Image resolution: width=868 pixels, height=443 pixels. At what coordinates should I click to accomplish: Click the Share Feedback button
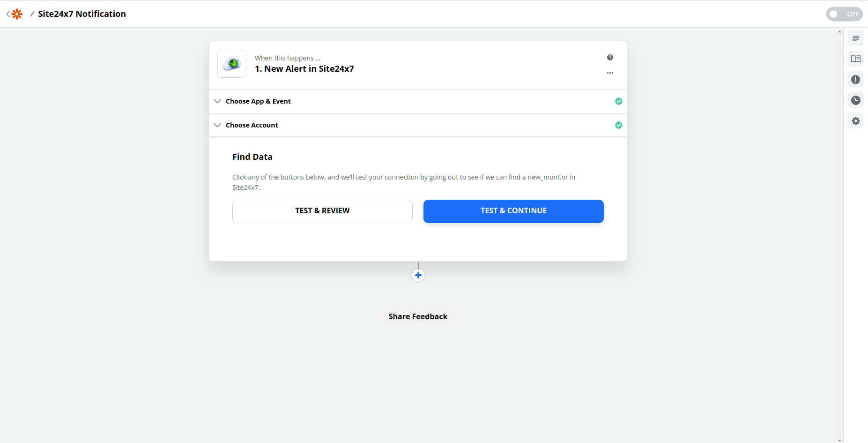(x=418, y=316)
